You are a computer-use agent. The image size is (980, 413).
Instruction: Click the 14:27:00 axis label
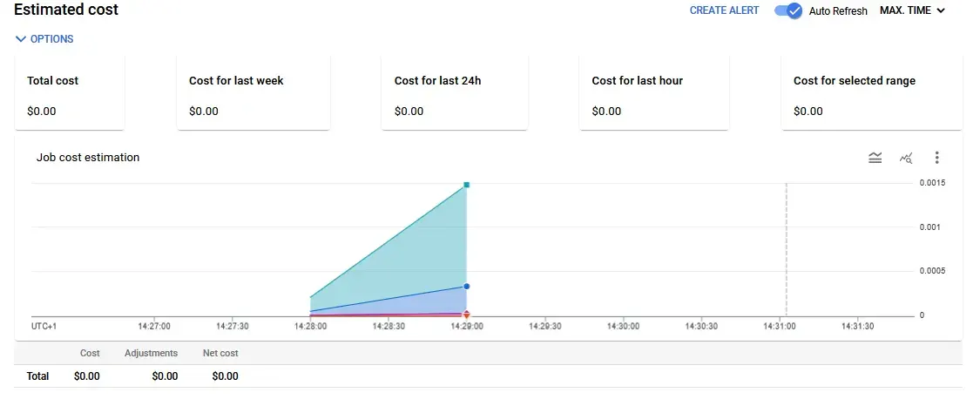(x=154, y=326)
